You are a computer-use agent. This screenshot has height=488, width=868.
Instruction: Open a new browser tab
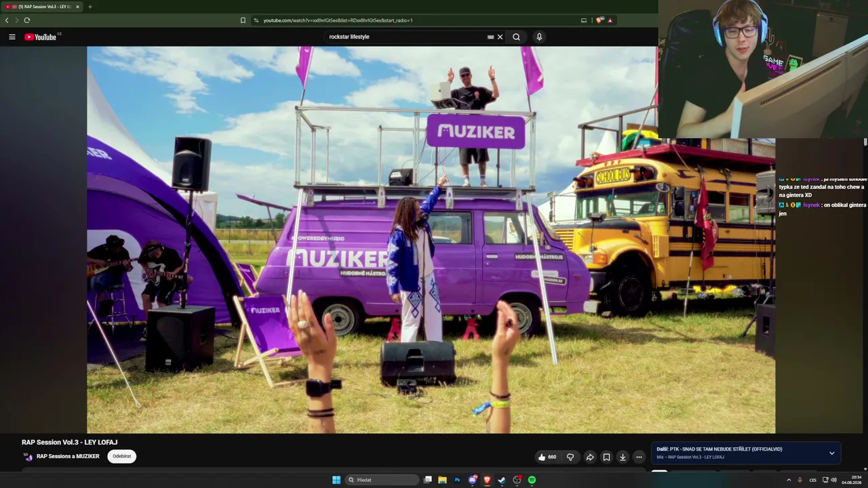point(90,7)
